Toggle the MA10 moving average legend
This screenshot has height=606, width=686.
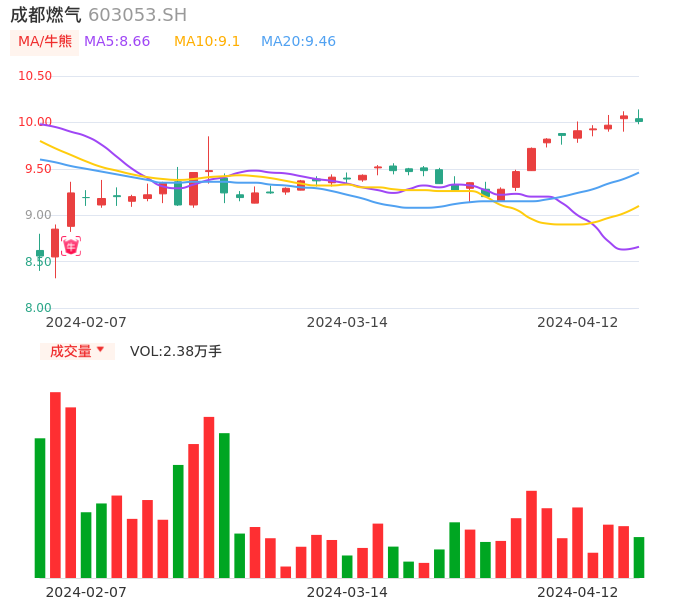207,42
